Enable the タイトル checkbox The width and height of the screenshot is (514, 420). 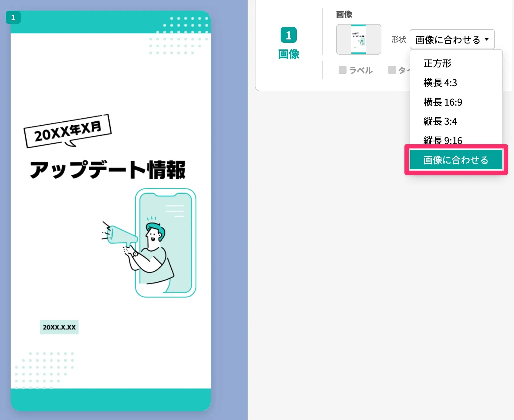[x=392, y=70]
